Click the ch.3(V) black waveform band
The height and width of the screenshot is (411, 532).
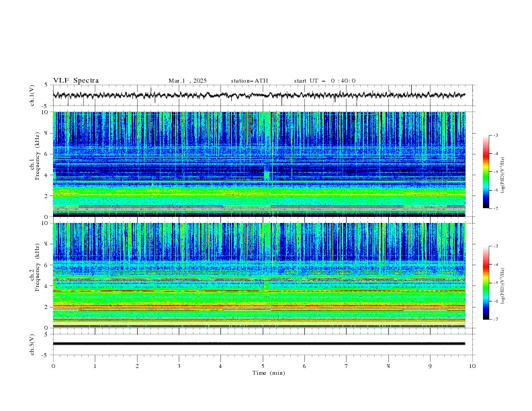259,344
